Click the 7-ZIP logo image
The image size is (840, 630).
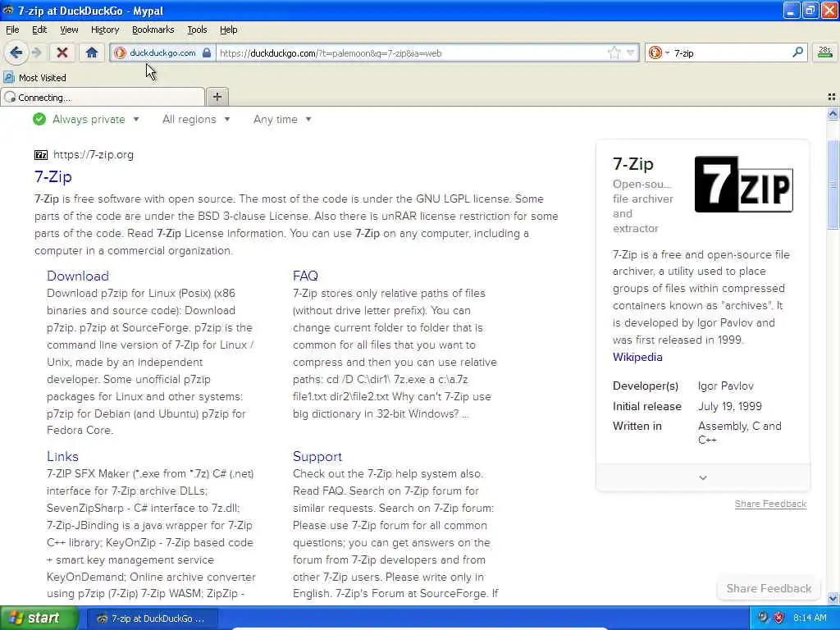click(743, 185)
